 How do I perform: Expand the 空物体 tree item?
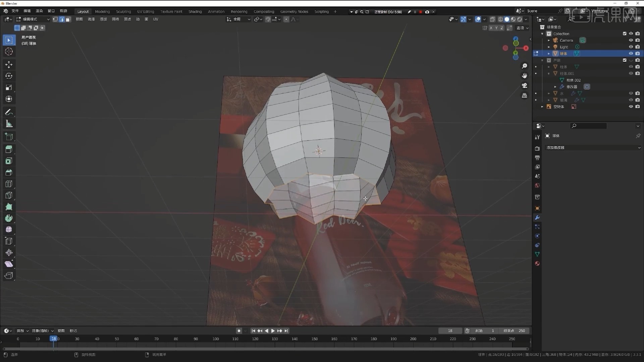click(x=542, y=107)
